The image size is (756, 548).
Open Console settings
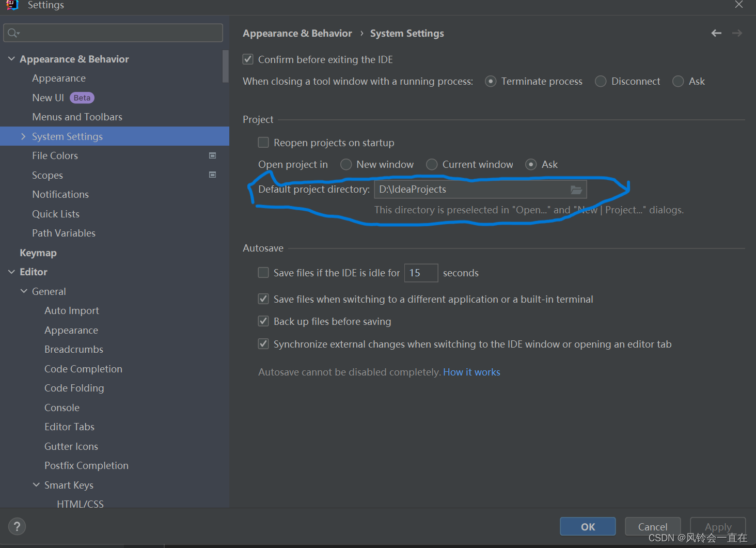tap(62, 408)
